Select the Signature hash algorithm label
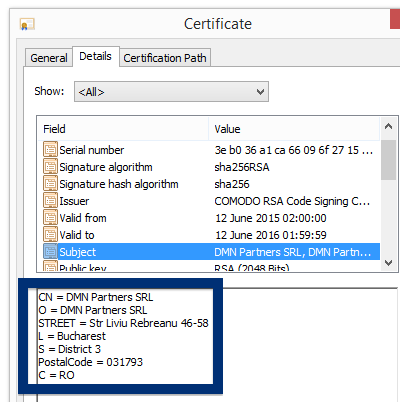Image resolution: width=400 pixels, height=402 pixels. [x=119, y=184]
